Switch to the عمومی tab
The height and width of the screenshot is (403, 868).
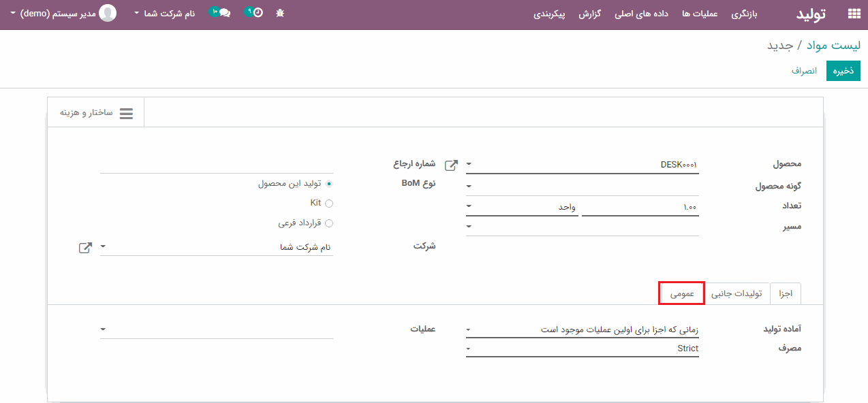681,293
